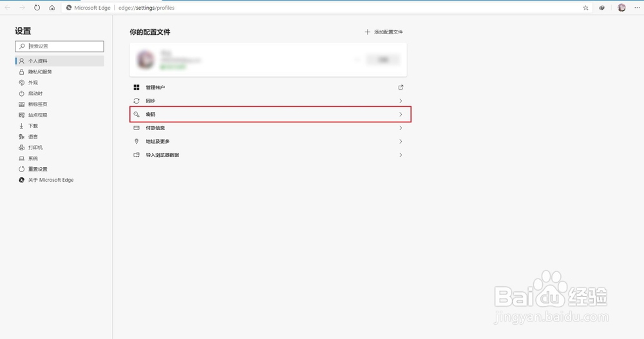Open the extension icon next to favorites star
The image size is (644, 339).
(601, 8)
